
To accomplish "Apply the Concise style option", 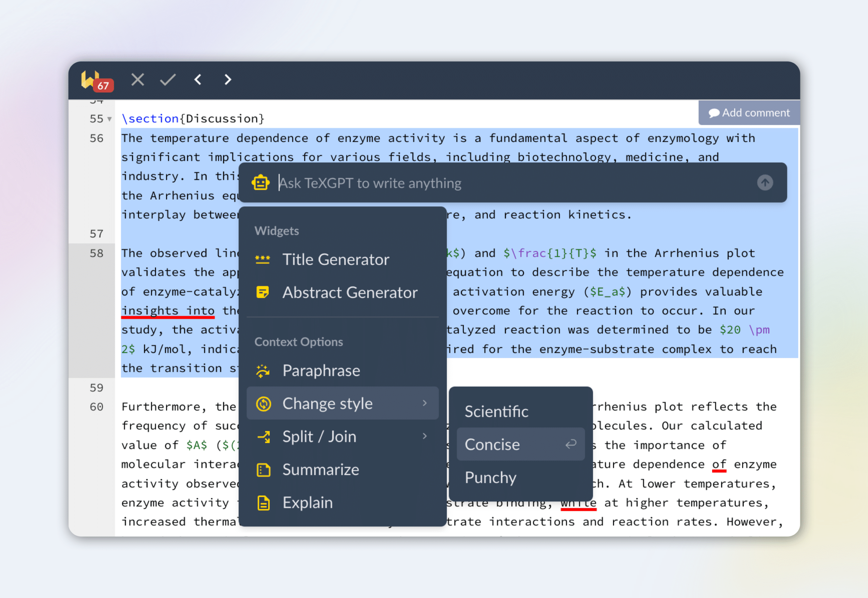I will point(492,445).
